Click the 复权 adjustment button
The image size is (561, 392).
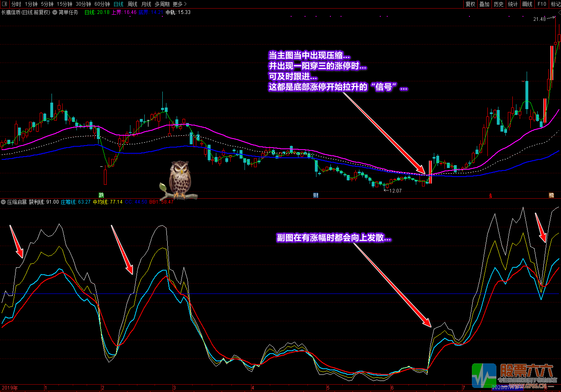click(471, 4)
